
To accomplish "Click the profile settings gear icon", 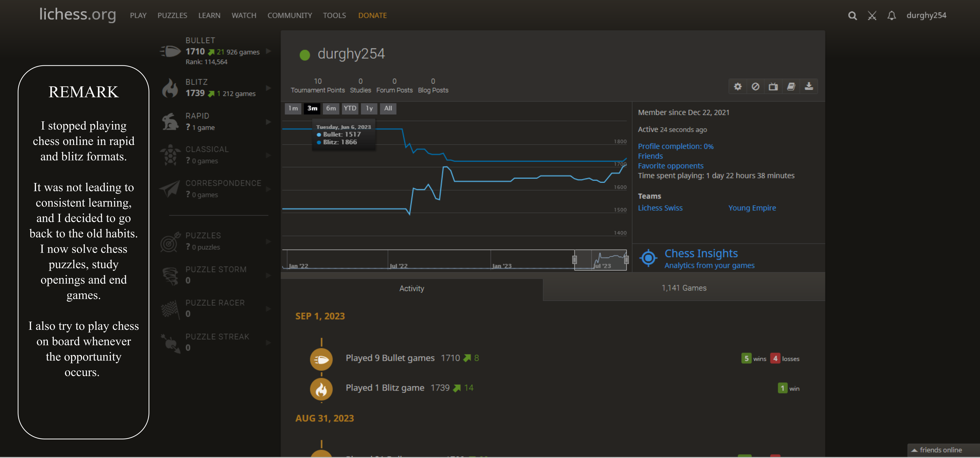I will 738,87.
